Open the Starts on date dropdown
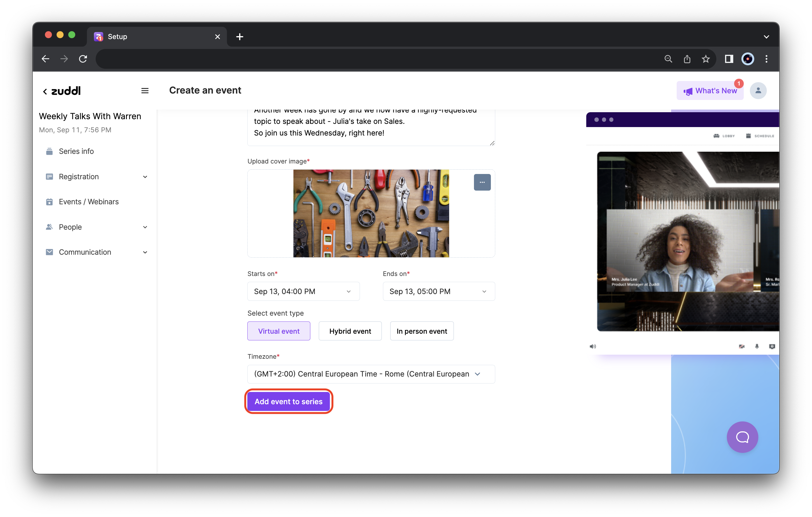 tap(303, 291)
